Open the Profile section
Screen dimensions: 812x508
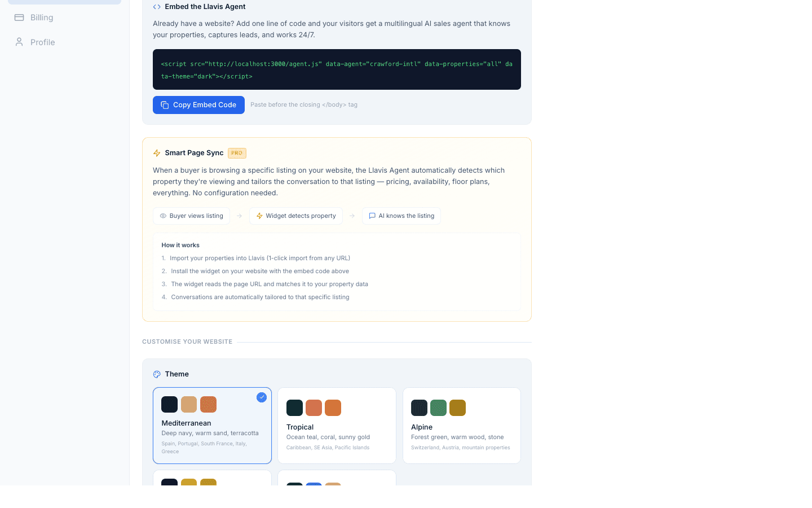tap(43, 42)
